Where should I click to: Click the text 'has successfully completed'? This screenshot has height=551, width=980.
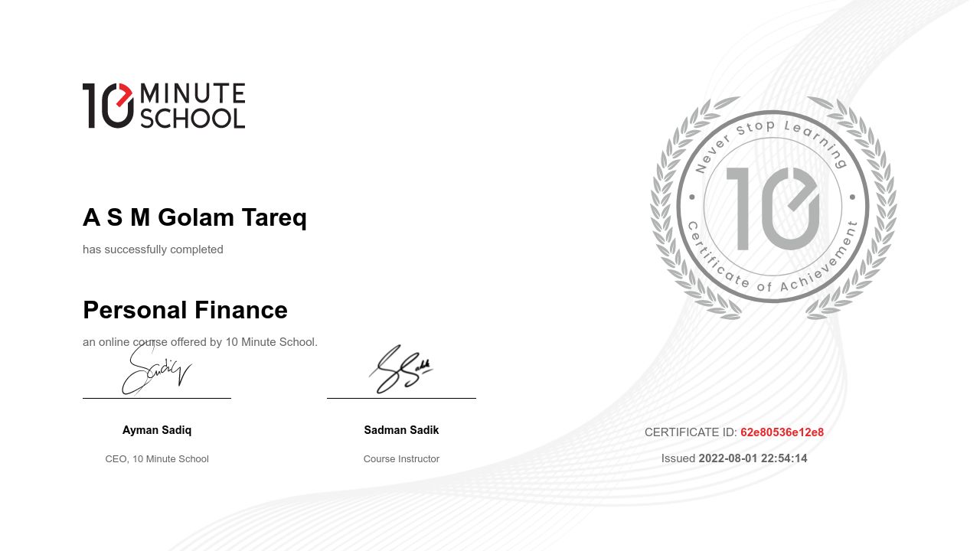tap(153, 249)
